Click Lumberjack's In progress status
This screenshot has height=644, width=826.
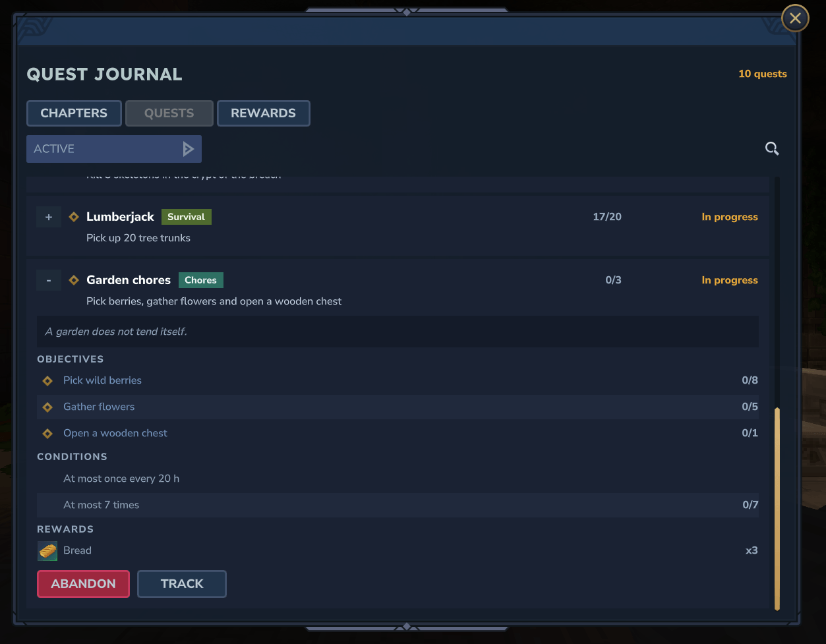pos(730,217)
